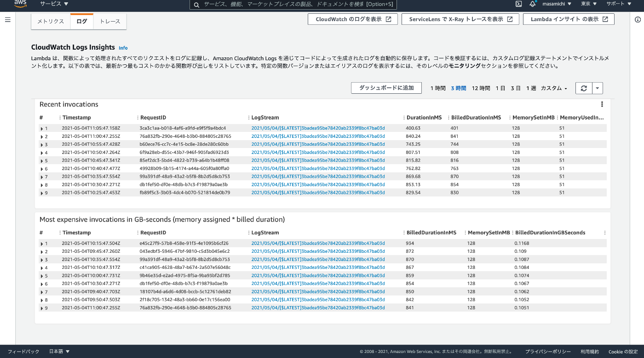The width and height of the screenshot is (644, 358).
Task: Select duration value 400.63
Action: pyautogui.click(x=413, y=128)
